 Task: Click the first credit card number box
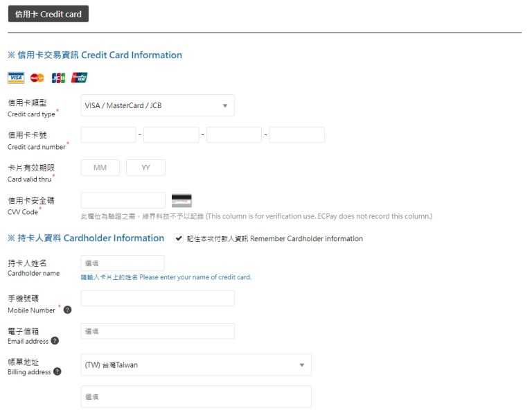point(109,135)
